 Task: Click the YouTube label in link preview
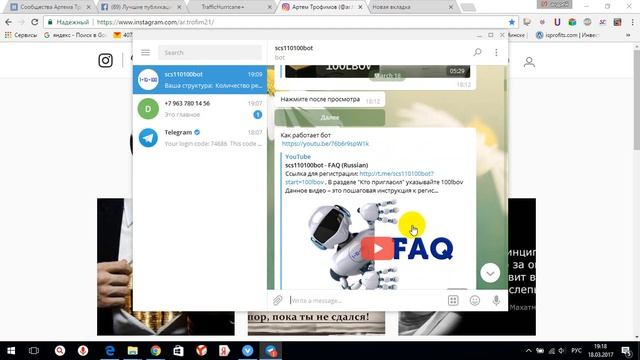[x=298, y=157]
